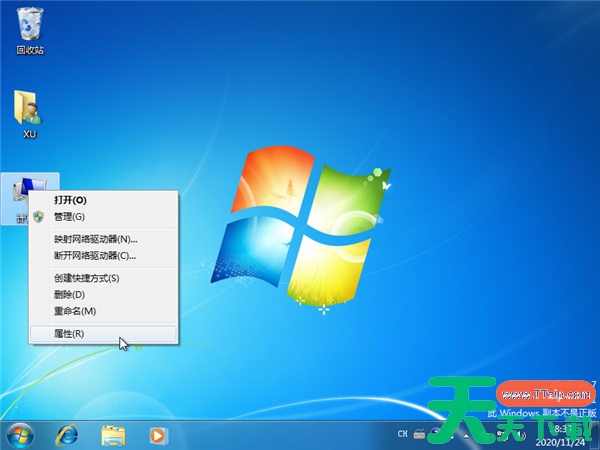
Task: Choose 打开(O) in the context menu
Action: pos(70,200)
